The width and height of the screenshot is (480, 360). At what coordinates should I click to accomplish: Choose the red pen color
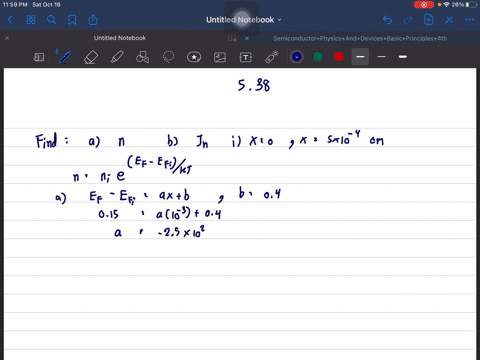point(339,57)
